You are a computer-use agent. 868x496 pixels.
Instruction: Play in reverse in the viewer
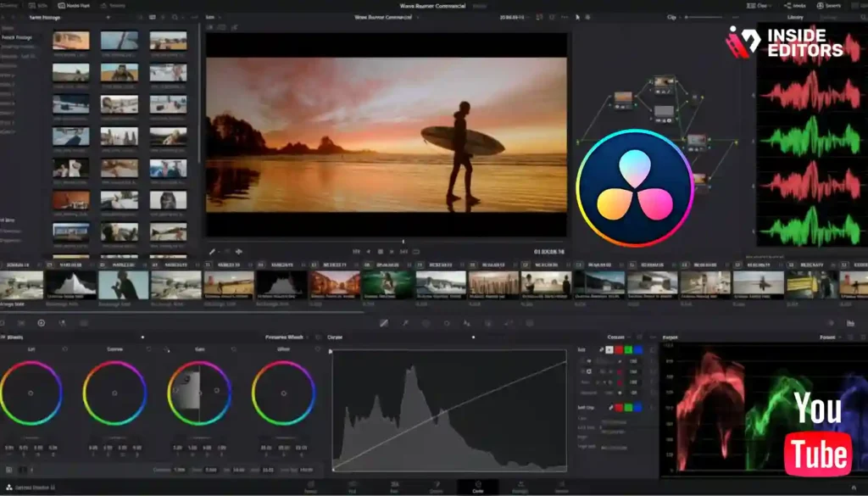(369, 252)
